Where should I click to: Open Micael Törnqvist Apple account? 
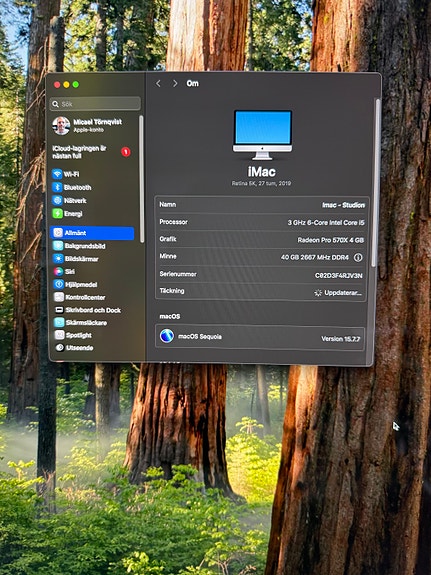[92, 125]
